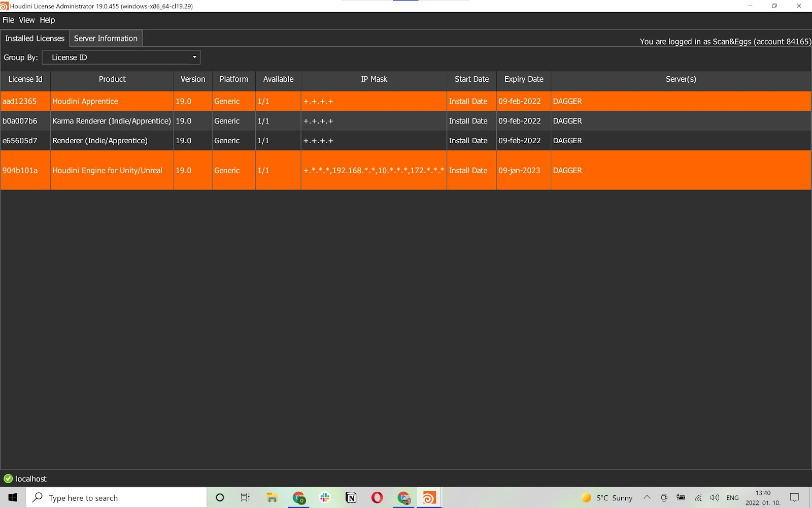The image size is (812, 508).
Task: Click the Karma Renderer (Indie/Apprentice) product cell
Action: tap(112, 121)
